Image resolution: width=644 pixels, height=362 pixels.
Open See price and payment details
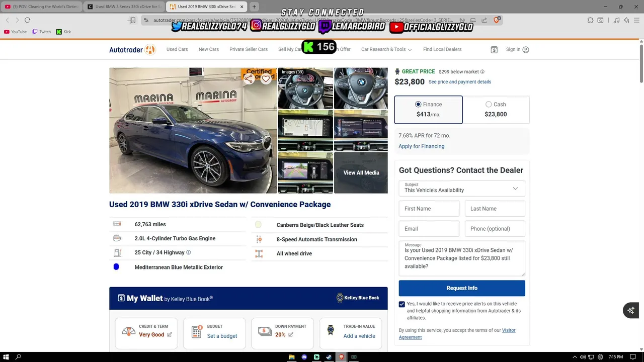point(460,82)
